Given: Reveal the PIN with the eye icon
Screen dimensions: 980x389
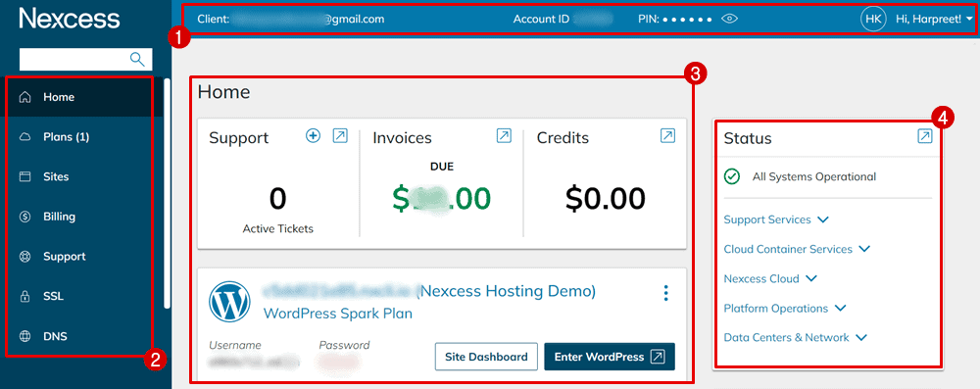Looking at the screenshot, I should (729, 19).
